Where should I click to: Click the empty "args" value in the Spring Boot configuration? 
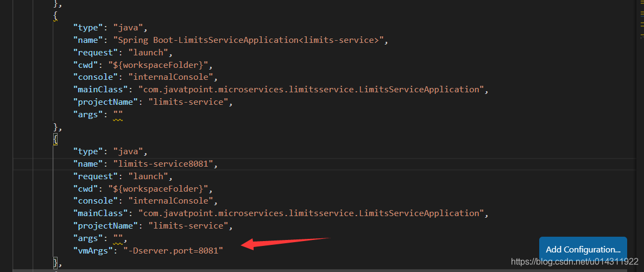118,114
